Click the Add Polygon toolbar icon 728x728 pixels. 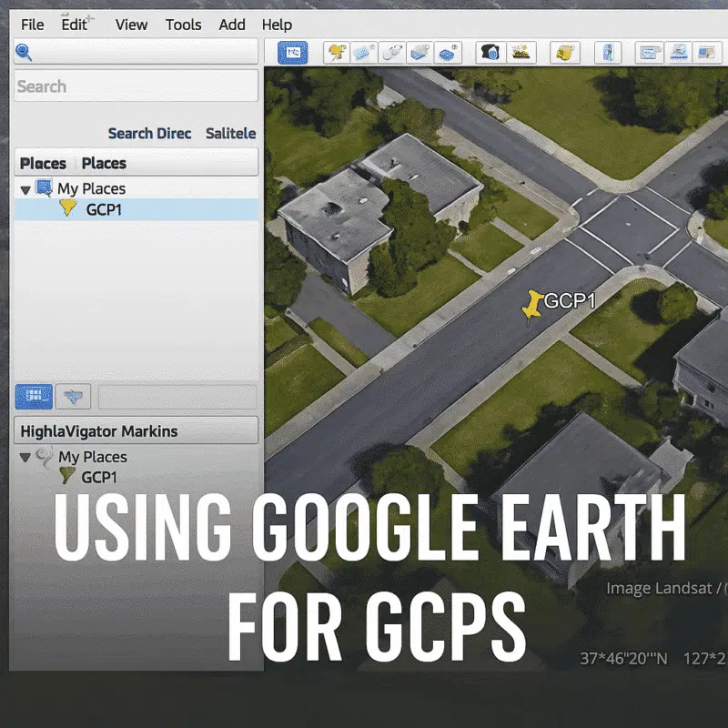coord(363,53)
